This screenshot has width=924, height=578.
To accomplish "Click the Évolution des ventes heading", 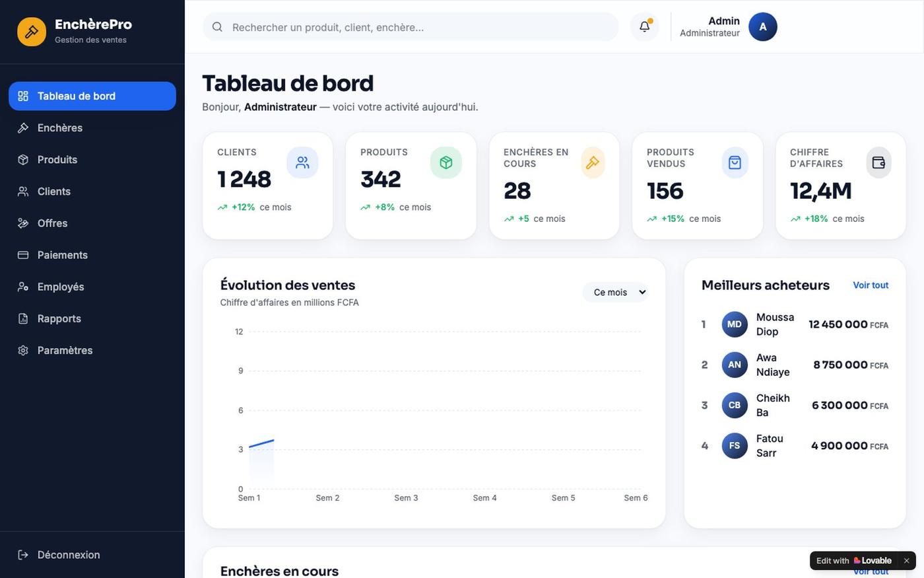I will click(x=288, y=285).
